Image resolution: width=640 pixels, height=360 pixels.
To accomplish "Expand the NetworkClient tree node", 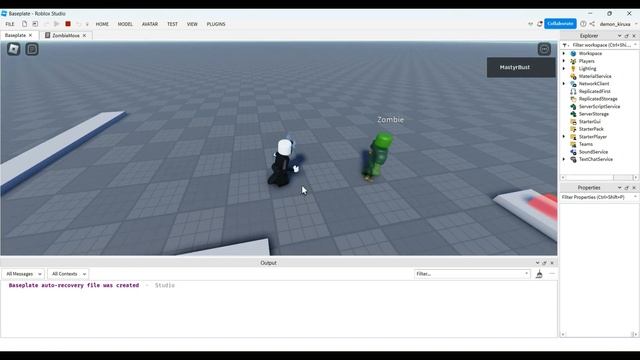I will [564, 84].
